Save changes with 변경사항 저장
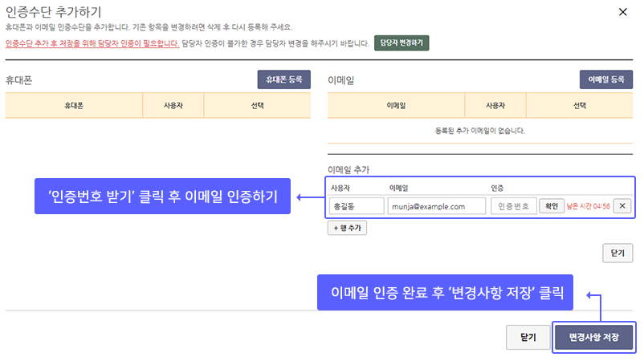The height and width of the screenshot is (361, 644). 593,337
